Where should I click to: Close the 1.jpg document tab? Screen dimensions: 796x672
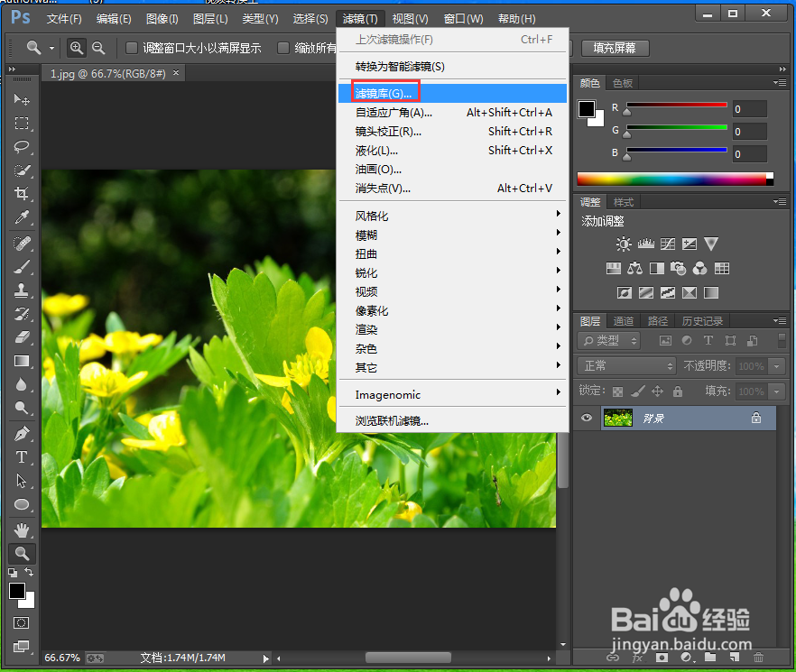click(176, 73)
